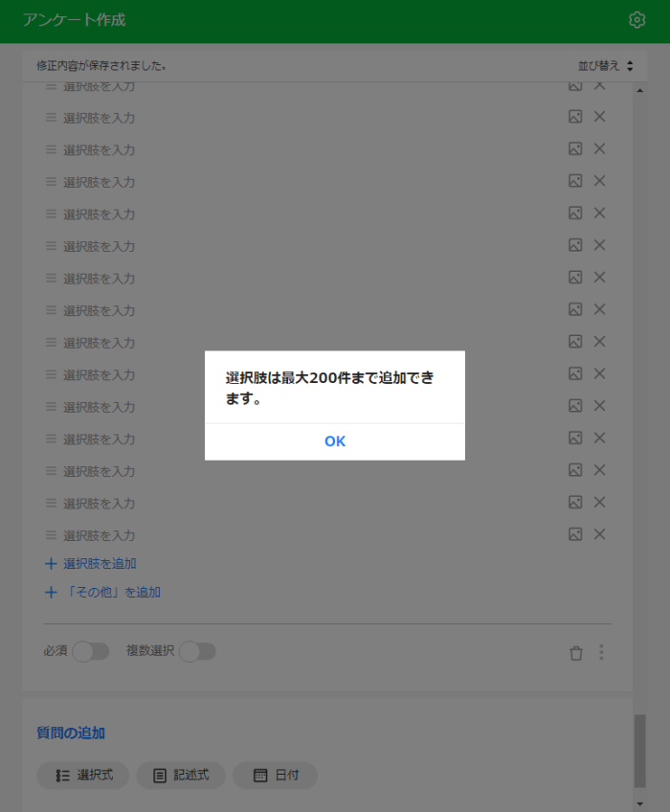Open the three-dot more options menu
Viewport: 670px width, 812px height.
point(601,652)
